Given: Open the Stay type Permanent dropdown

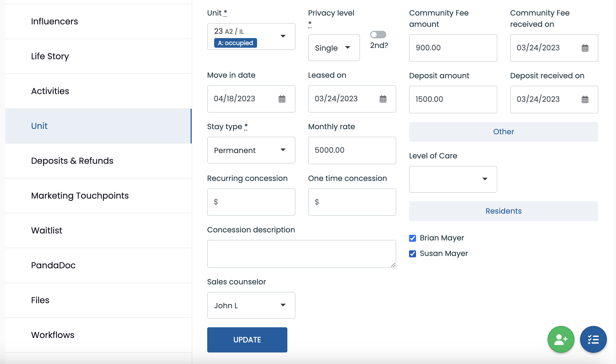Looking at the screenshot, I should (251, 150).
